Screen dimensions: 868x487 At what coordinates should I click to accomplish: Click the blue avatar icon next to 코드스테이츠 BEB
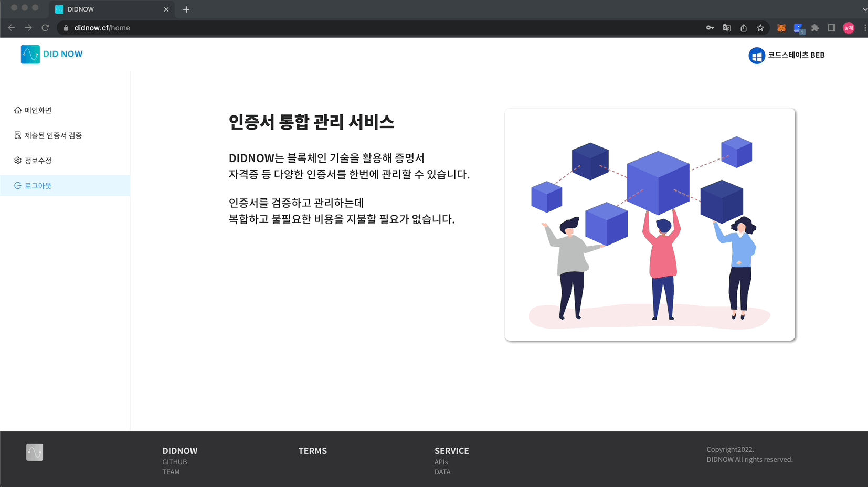pyautogui.click(x=757, y=56)
